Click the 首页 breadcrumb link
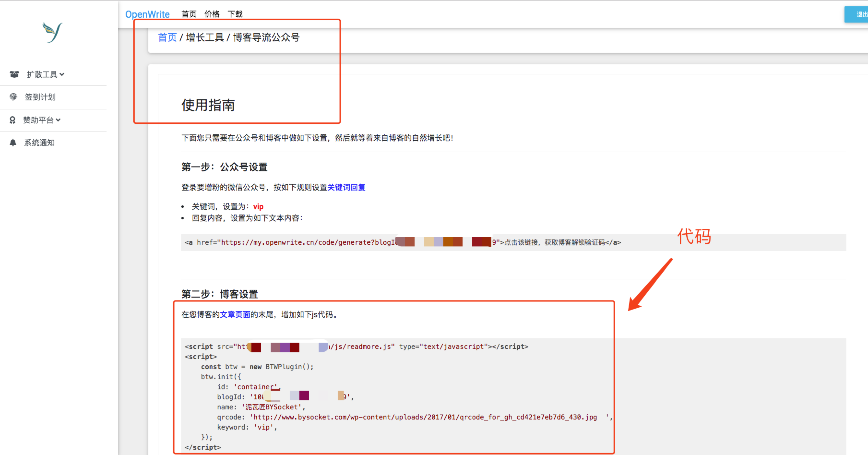 click(x=167, y=37)
